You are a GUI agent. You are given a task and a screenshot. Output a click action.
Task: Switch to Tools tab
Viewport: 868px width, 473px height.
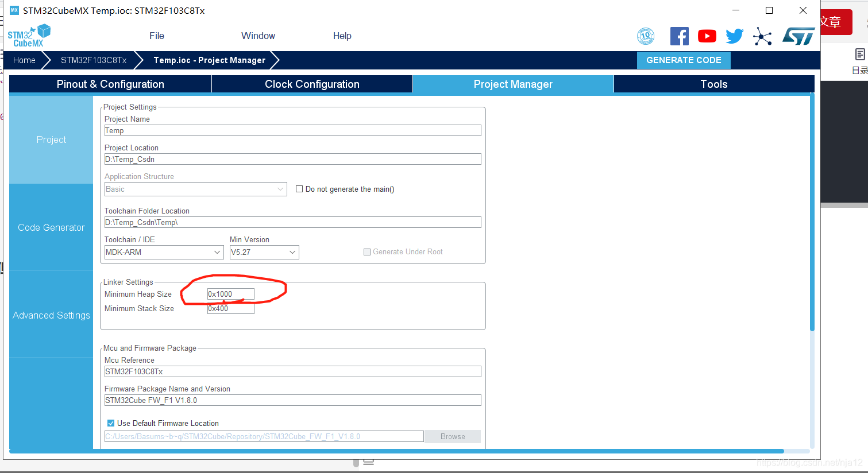714,84
